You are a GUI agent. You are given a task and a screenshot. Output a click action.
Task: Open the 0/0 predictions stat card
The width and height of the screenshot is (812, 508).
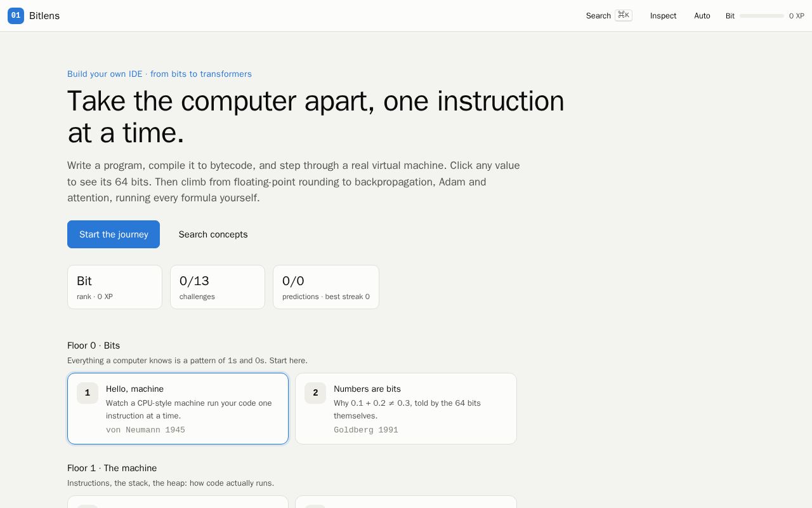pyautogui.click(x=326, y=287)
